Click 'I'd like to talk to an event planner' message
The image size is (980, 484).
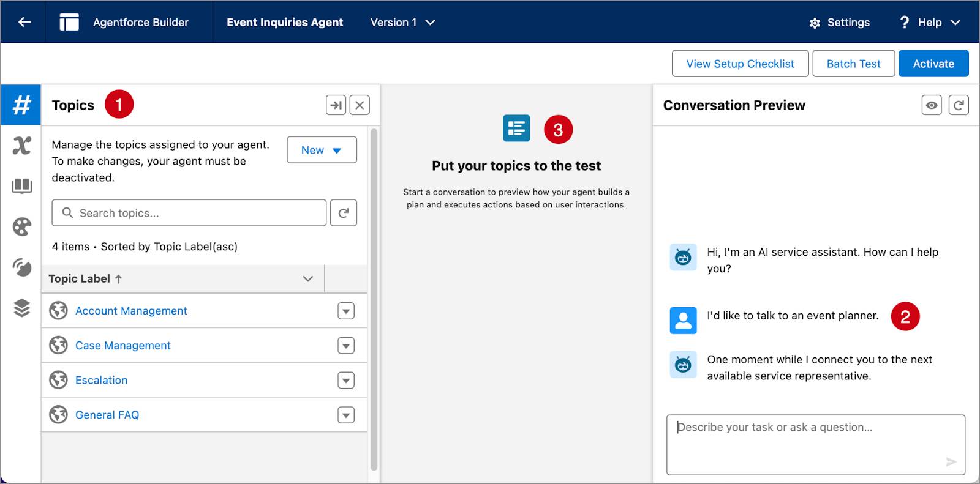point(793,316)
